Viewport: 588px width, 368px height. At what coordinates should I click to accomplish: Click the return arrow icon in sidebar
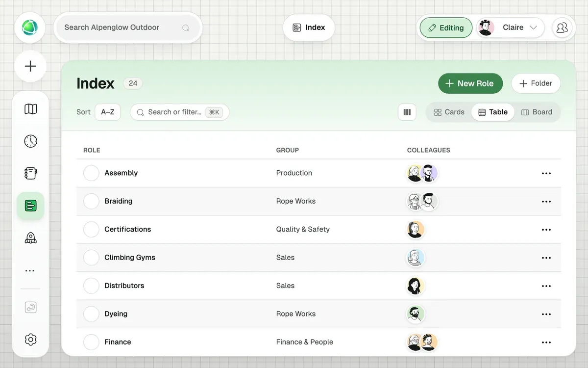coord(30,308)
